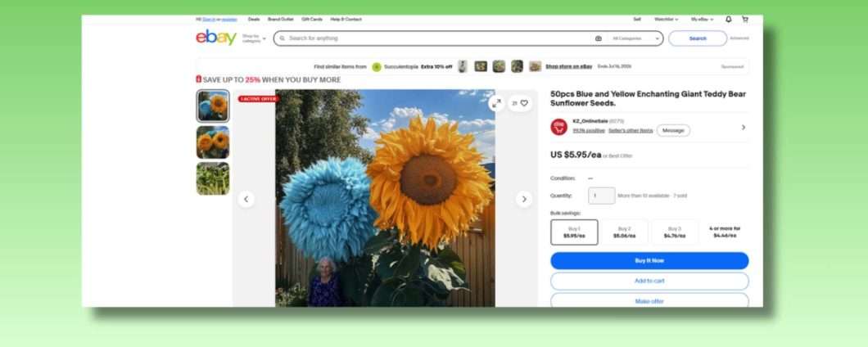Open the last Succulentopia product thumbnail
868x347 pixels.
coord(536,66)
